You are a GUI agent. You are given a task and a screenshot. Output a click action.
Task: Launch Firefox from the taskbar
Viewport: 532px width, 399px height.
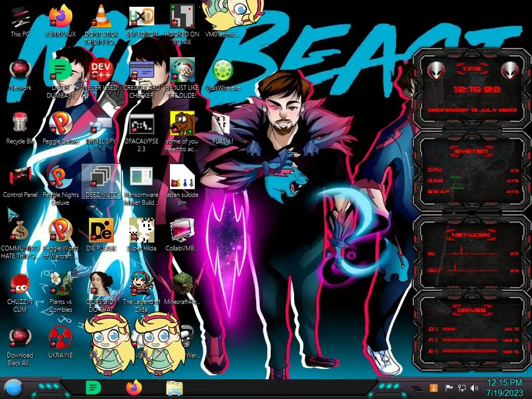point(134,388)
